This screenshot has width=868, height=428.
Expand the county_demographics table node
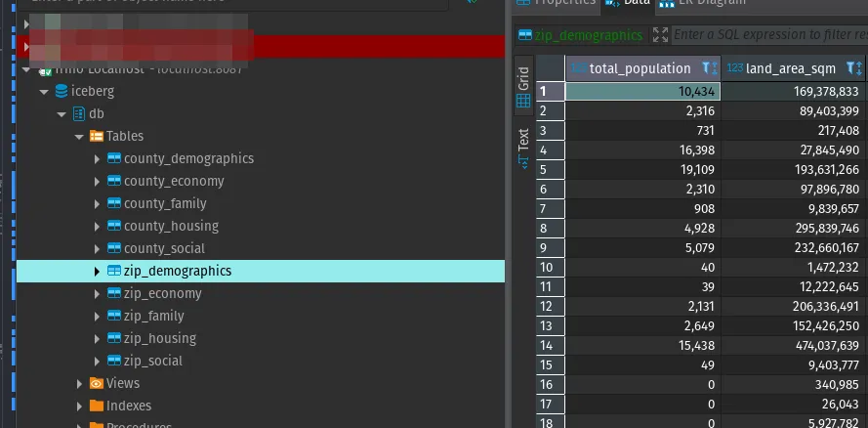97,158
